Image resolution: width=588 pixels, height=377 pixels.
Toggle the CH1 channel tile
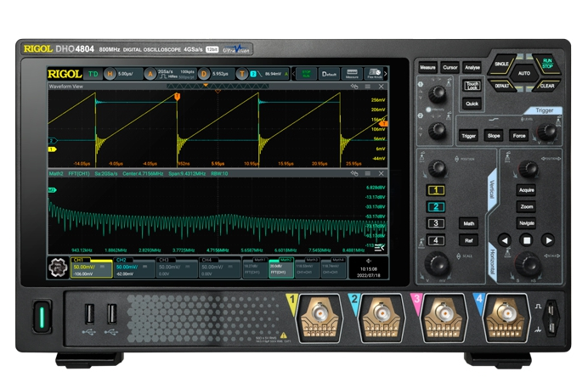[92, 267]
